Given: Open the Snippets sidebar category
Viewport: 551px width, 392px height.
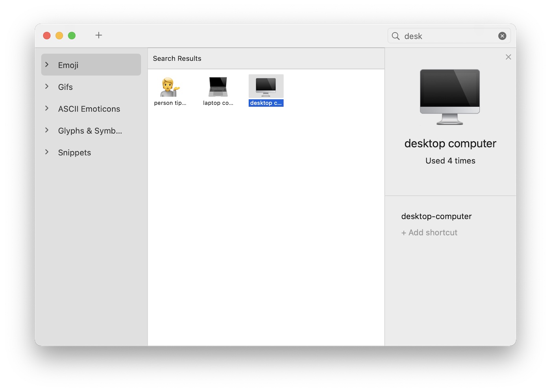Looking at the screenshot, I should coord(91,152).
